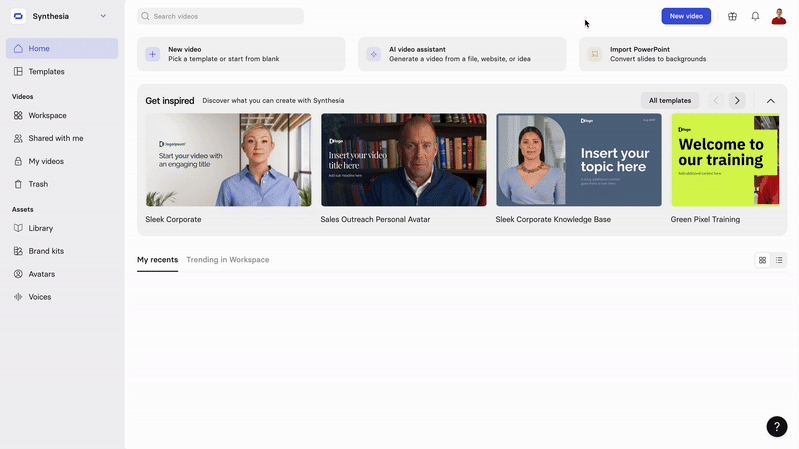
Task: Show next templates with right arrow
Action: point(737,100)
